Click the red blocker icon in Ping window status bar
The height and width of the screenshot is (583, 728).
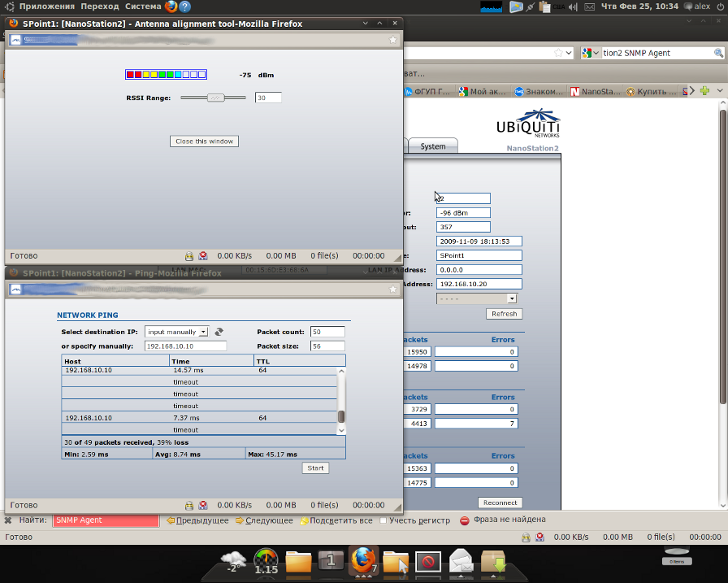[x=203, y=506]
